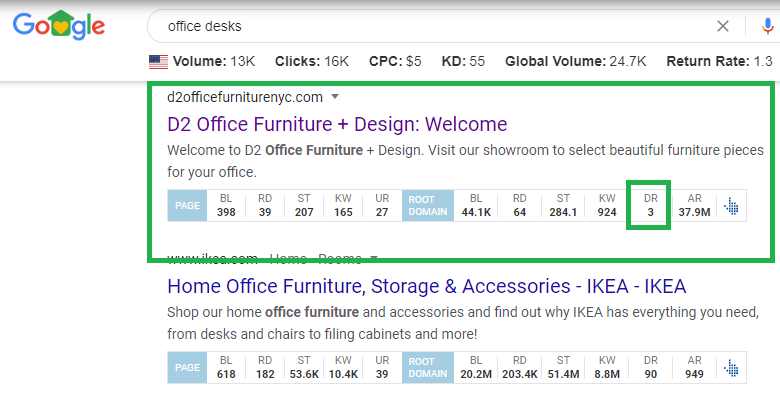Open Ahrefs chart icon in IKEA row

(731, 368)
